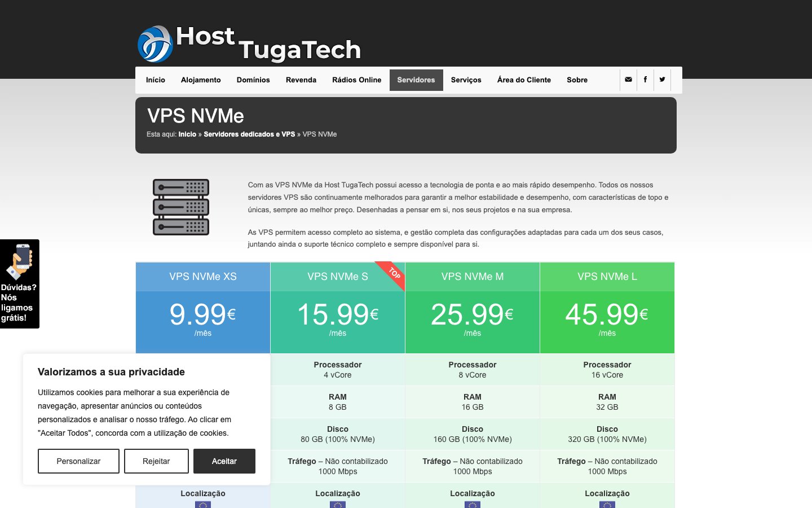Click the 80 GB (100% NVMe) disk cell
The width and height of the screenshot is (812, 508).
coord(338,434)
